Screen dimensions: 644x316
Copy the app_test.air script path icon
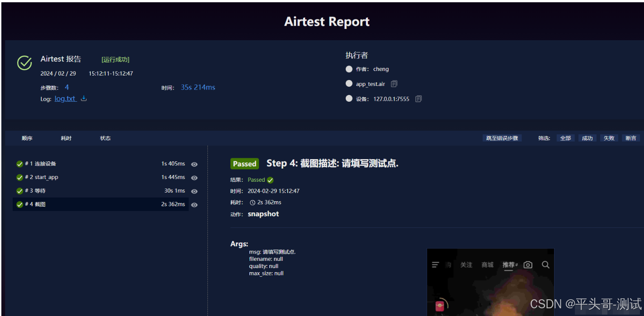tap(394, 84)
